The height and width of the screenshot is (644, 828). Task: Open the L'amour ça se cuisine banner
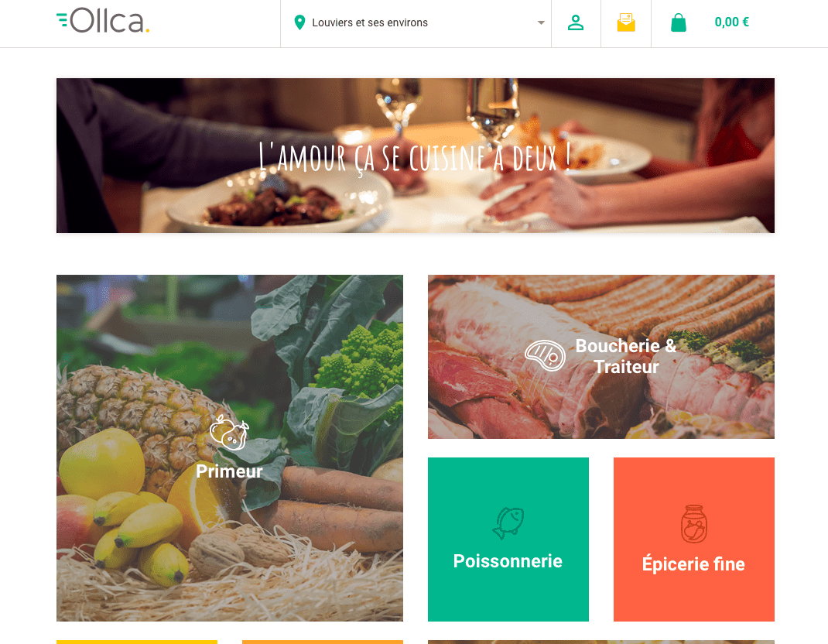tap(416, 156)
